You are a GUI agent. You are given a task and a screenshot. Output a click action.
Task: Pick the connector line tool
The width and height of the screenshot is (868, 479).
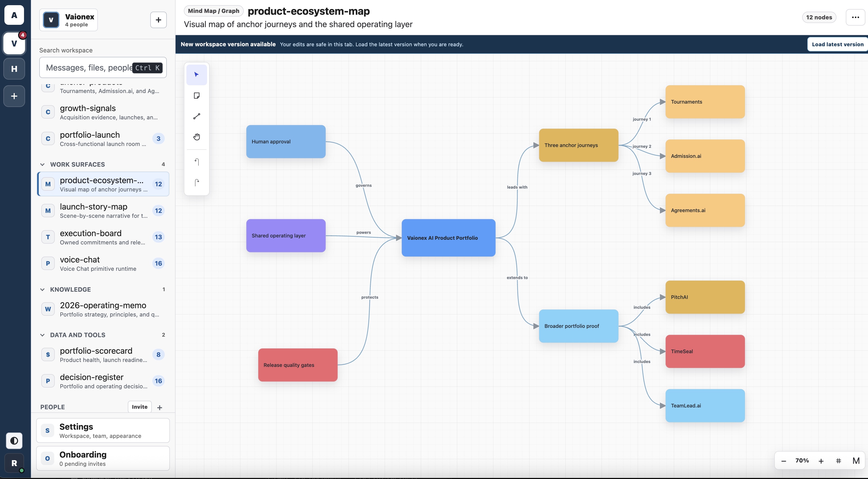tap(196, 116)
